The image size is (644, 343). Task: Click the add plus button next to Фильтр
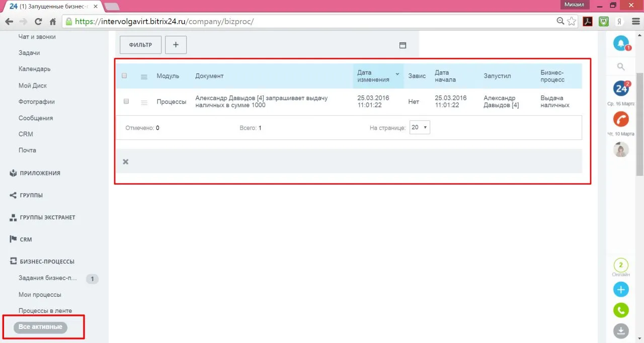point(176,45)
